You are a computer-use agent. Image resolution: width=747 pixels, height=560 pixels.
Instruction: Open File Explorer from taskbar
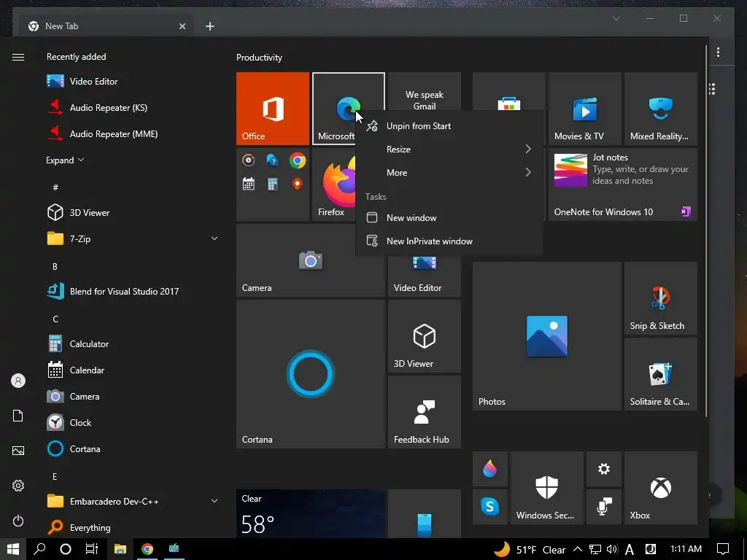coord(120,549)
